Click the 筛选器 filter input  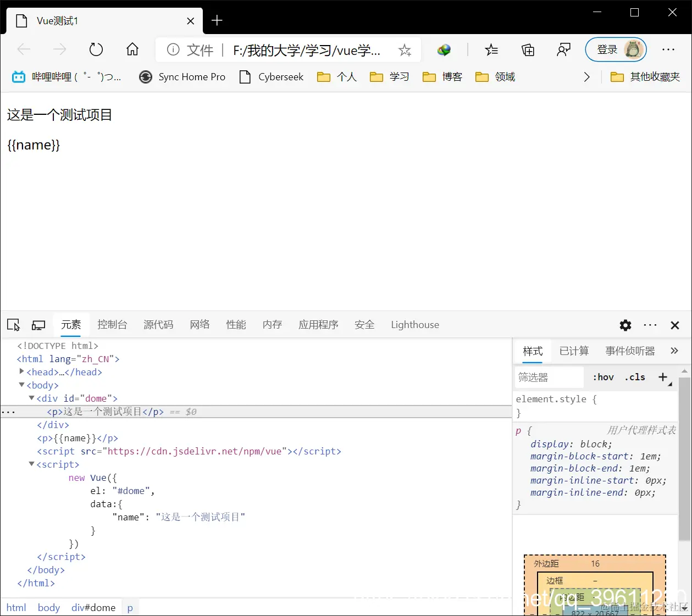point(549,378)
